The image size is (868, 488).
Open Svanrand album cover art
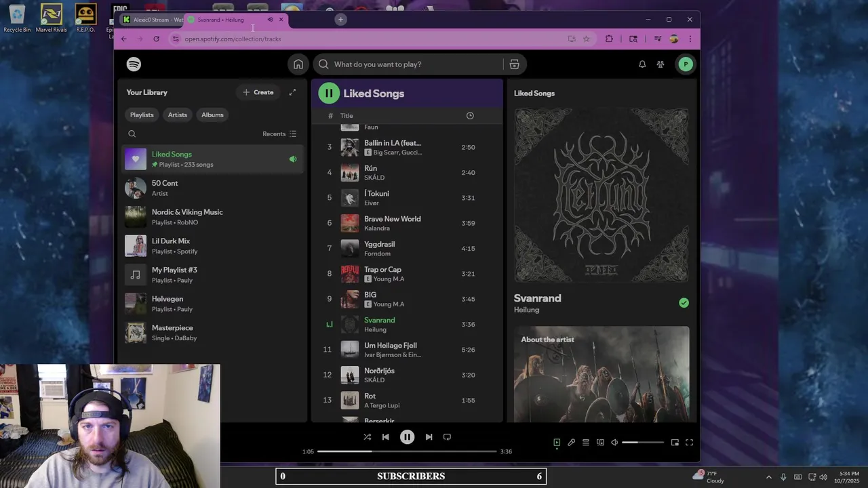point(601,195)
